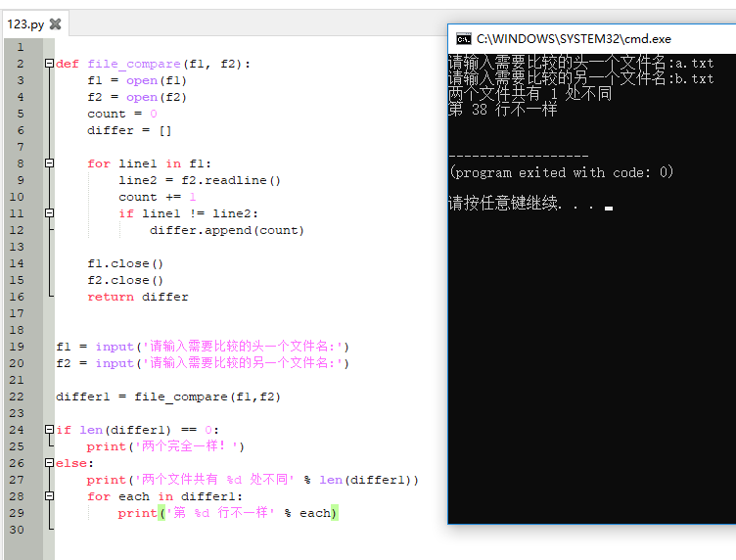Collapse the 'for each in differ1' loop

point(49,496)
